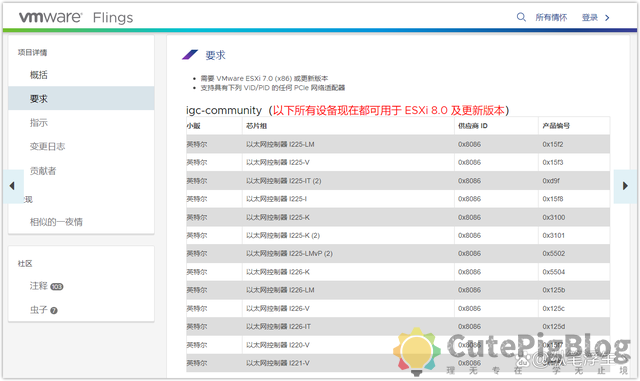Click the chevron next to 登录
640x381 pixels.
(x=607, y=18)
